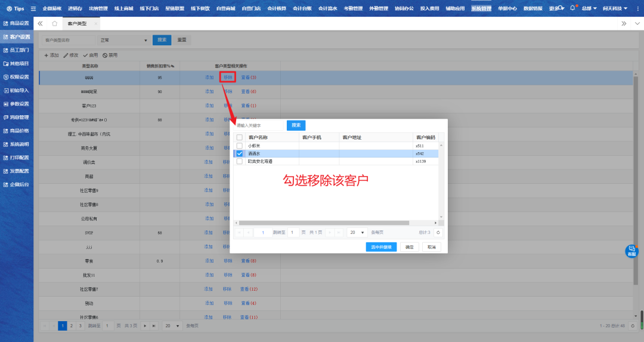Check the checkbox for customer 小虾米
Image resolution: width=644 pixels, height=342 pixels.
click(240, 146)
